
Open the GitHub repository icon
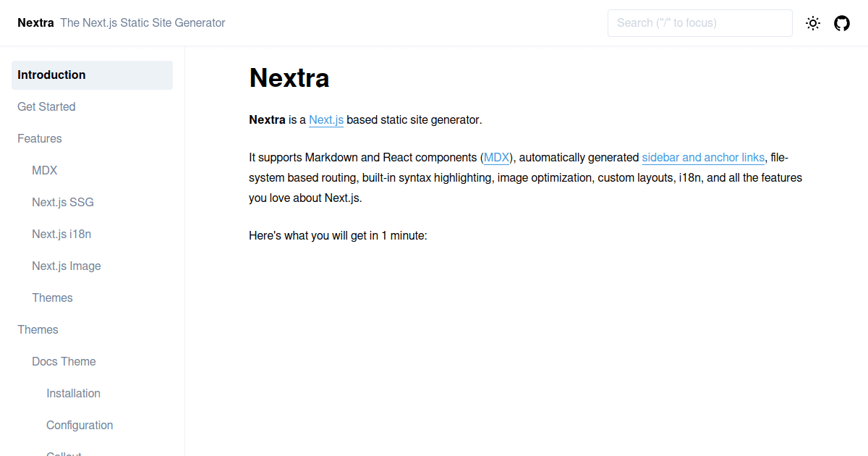pos(842,23)
